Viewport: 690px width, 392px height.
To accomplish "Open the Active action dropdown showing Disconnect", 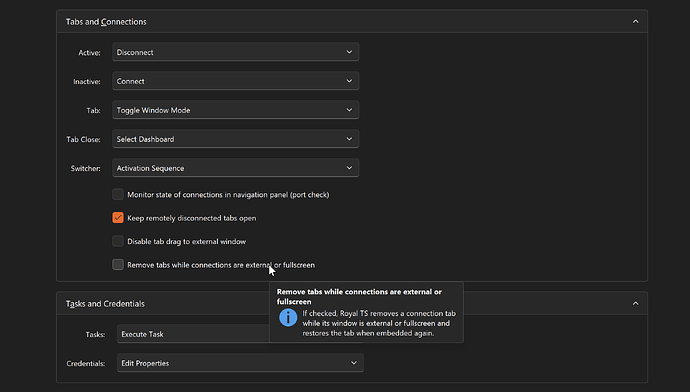I will tap(235, 52).
